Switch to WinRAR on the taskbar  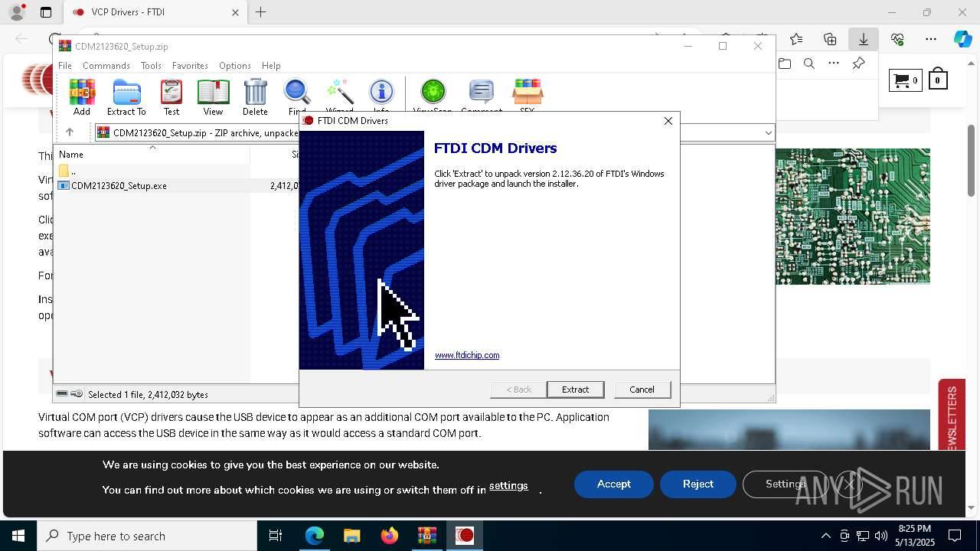coord(426,536)
